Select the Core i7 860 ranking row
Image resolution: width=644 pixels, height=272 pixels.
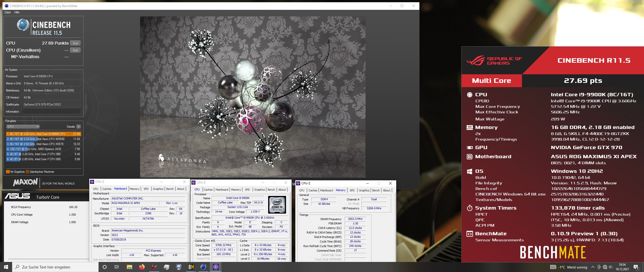pyautogui.click(x=43, y=159)
